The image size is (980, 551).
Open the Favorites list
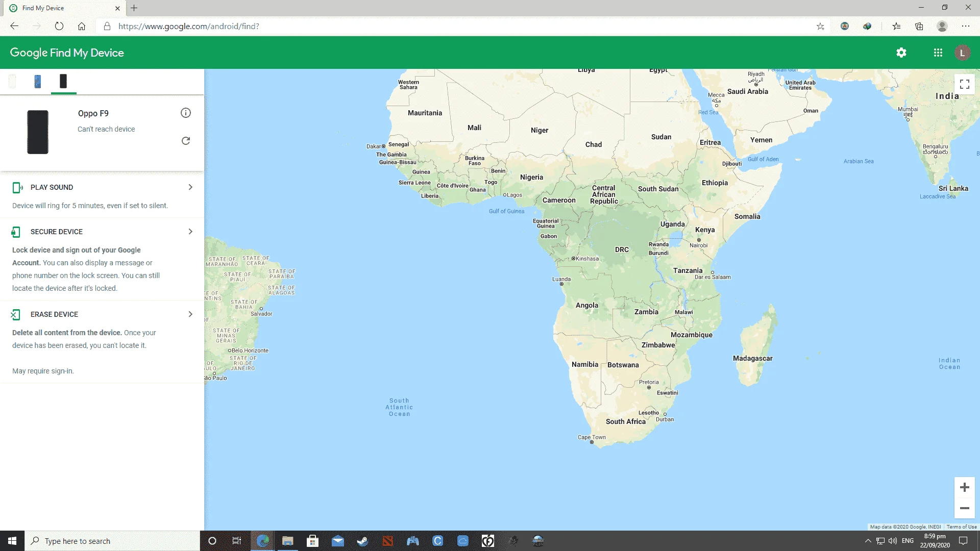click(897, 26)
